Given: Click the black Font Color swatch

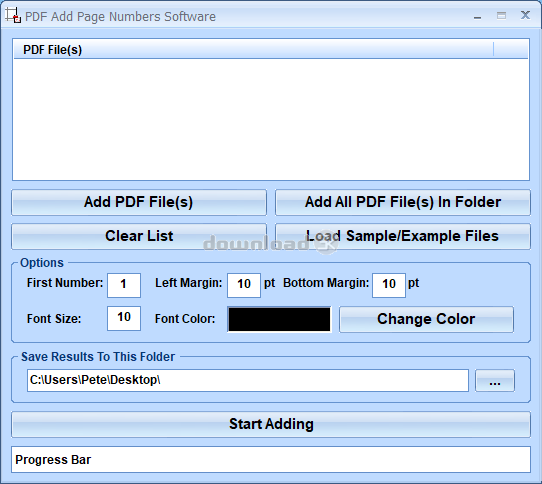Looking at the screenshot, I should (279, 319).
